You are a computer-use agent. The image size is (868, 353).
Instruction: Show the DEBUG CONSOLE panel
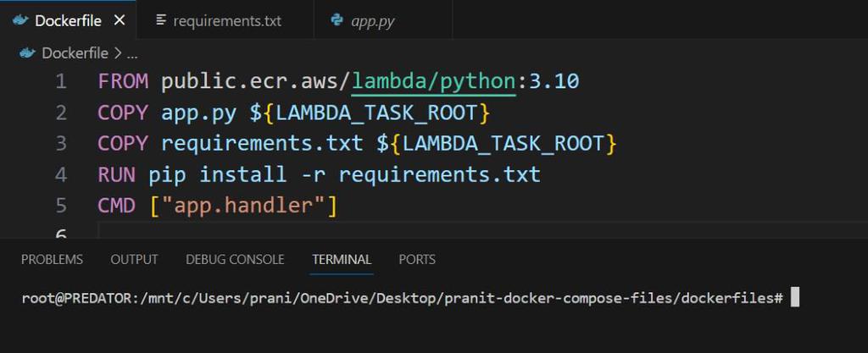click(x=235, y=259)
